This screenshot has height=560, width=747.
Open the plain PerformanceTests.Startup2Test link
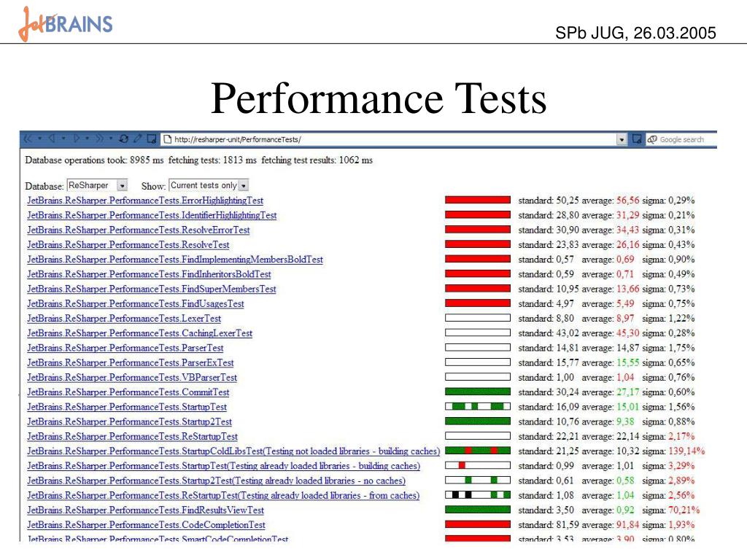coord(129,422)
